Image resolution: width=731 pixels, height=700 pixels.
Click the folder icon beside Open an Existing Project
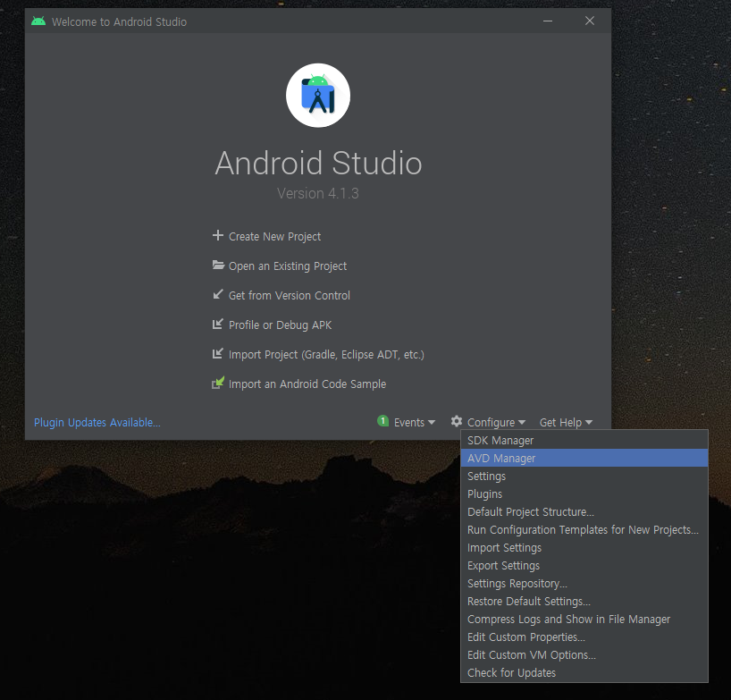(x=218, y=265)
